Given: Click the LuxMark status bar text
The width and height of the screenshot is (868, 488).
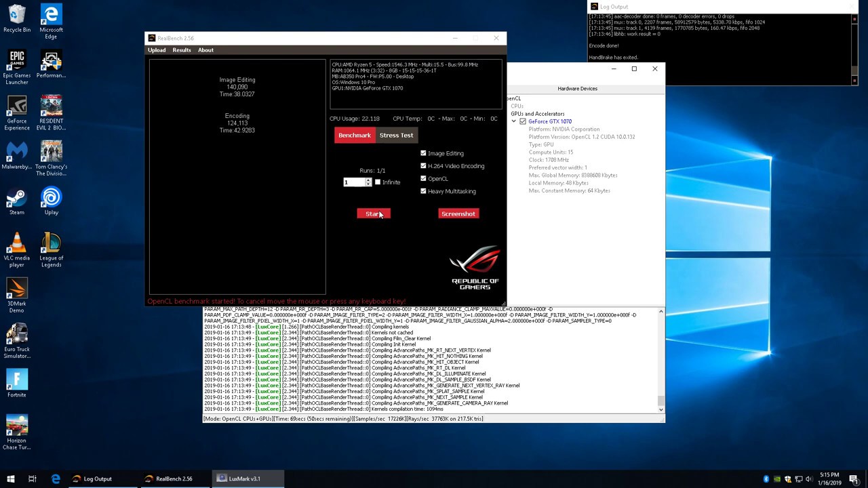Looking at the screenshot, I should 343,419.
